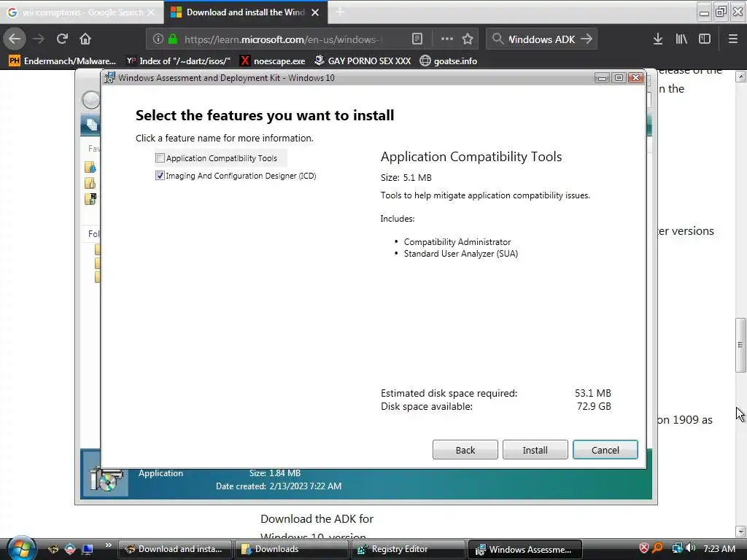
Task: Bookmark this page with star icon
Action: [x=468, y=39]
